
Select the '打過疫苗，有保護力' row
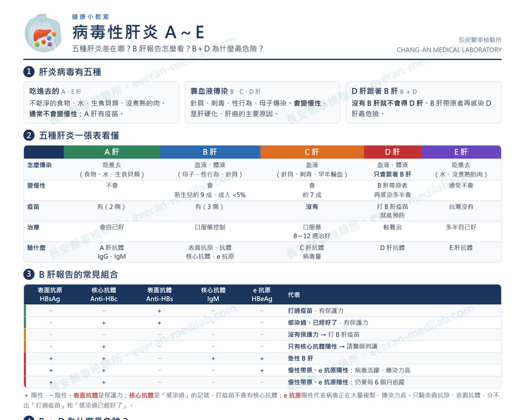click(x=262, y=311)
